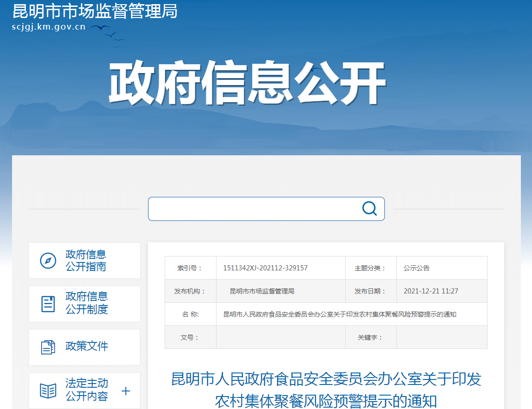Image resolution: width=532 pixels, height=409 pixels.
Task: Click the files icon beside 政策文件
Action: point(48,347)
